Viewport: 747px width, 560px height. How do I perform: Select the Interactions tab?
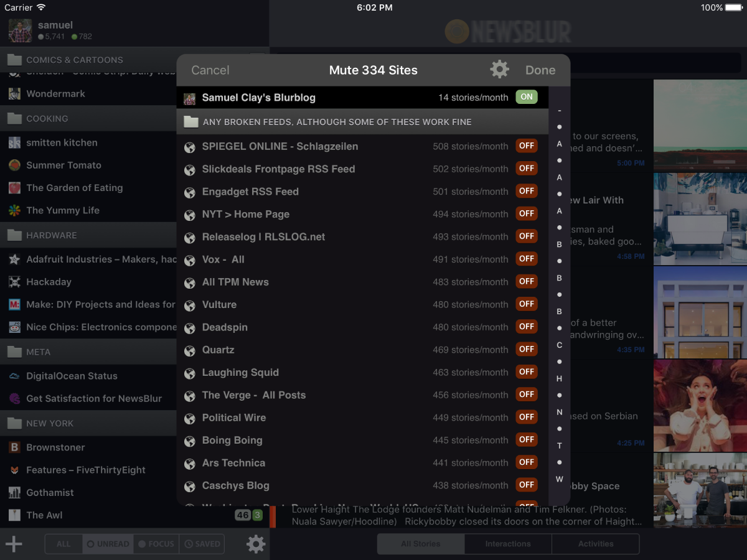click(508, 544)
